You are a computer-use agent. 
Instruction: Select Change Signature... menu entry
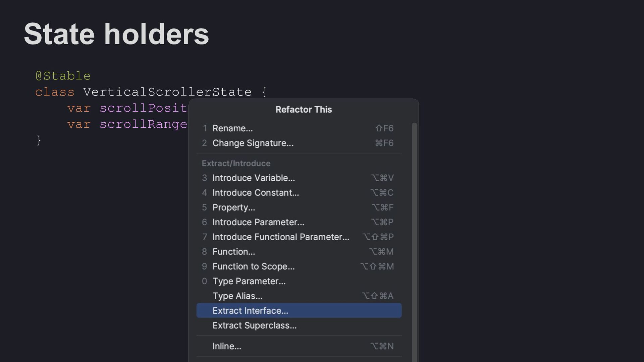[253, 143]
